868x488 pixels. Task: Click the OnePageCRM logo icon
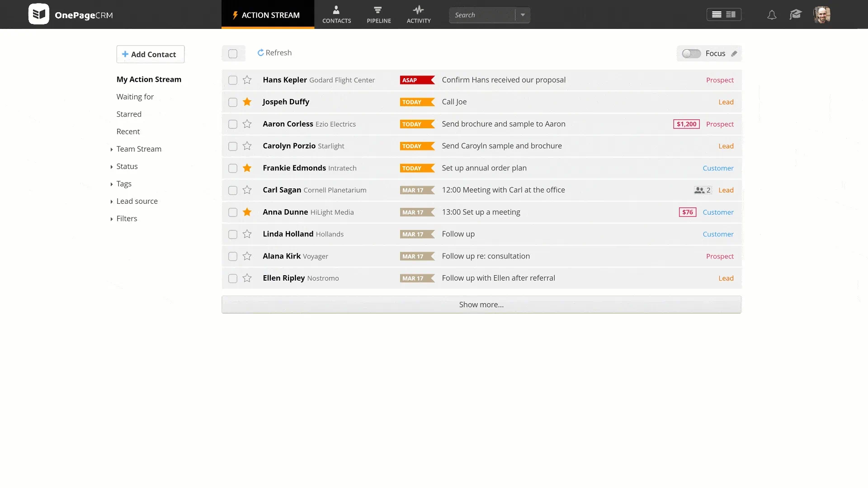point(38,14)
